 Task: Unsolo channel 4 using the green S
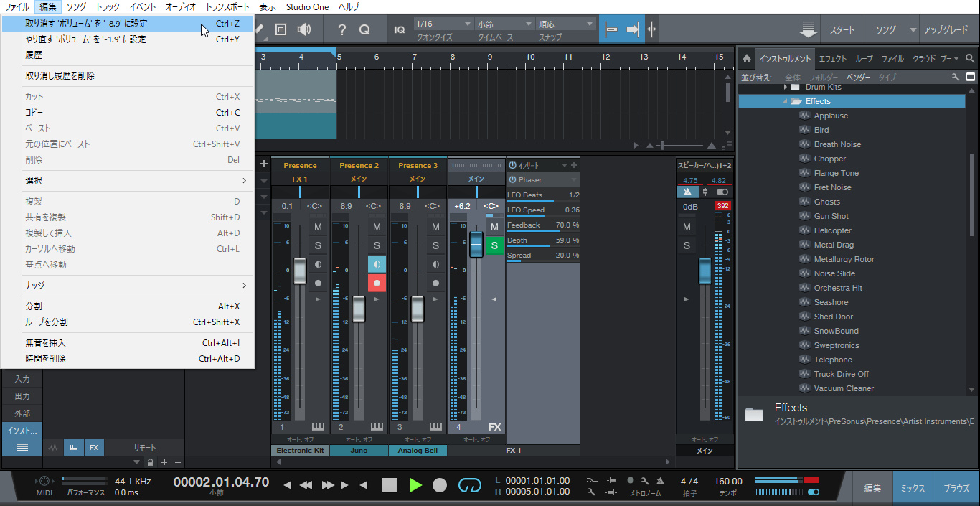[x=494, y=245]
